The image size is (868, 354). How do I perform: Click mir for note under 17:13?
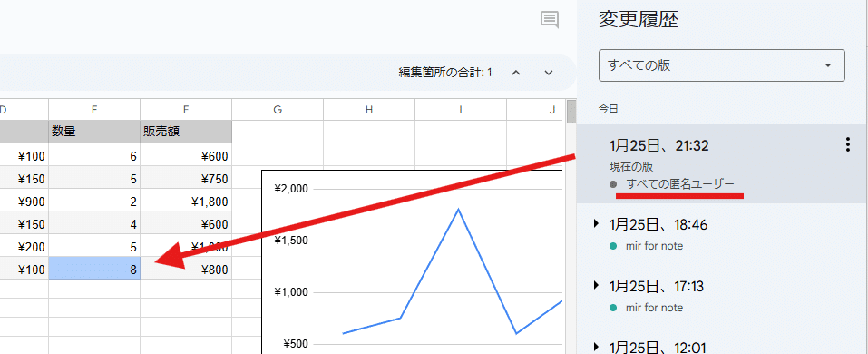tap(654, 308)
